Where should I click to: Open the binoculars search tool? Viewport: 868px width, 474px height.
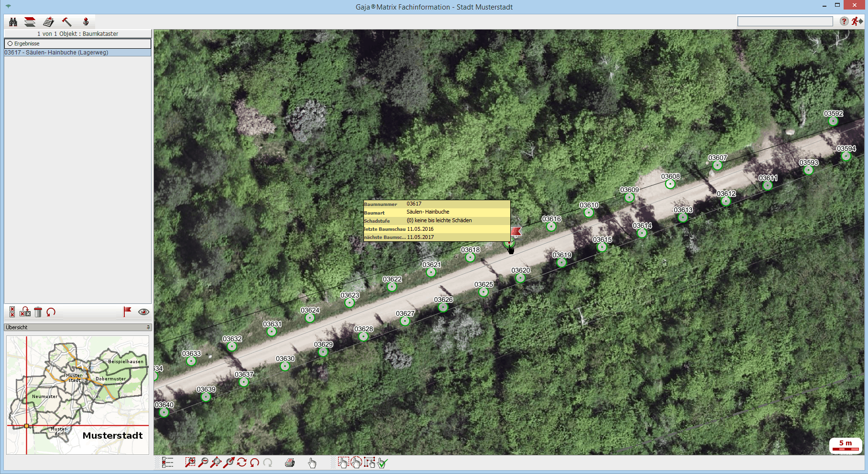pyautogui.click(x=13, y=22)
